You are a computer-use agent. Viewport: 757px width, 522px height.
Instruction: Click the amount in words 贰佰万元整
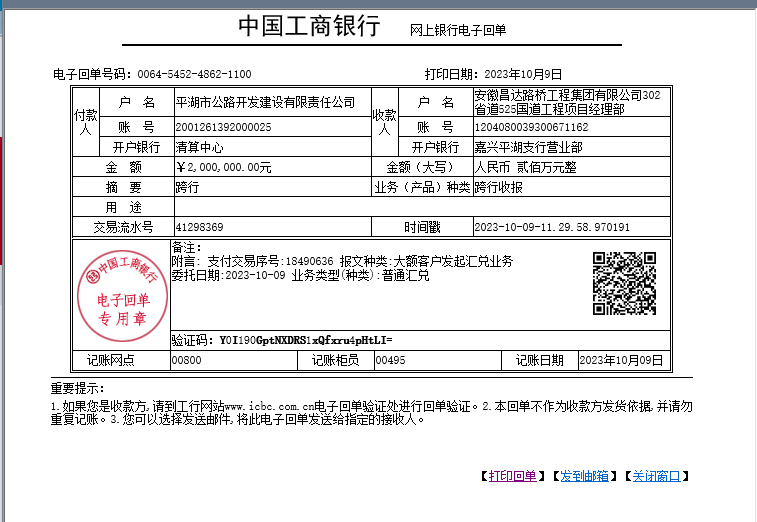tap(525, 167)
